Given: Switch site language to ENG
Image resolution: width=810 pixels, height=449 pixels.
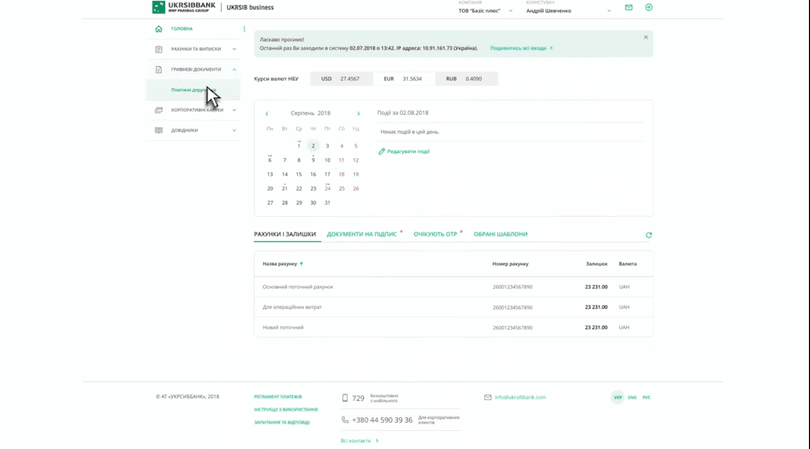Looking at the screenshot, I should (x=632, y=397).
